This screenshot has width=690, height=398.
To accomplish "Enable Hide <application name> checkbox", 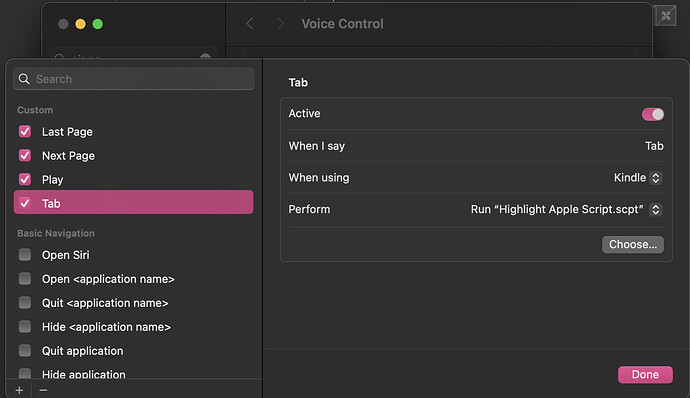I will [25, 326].
